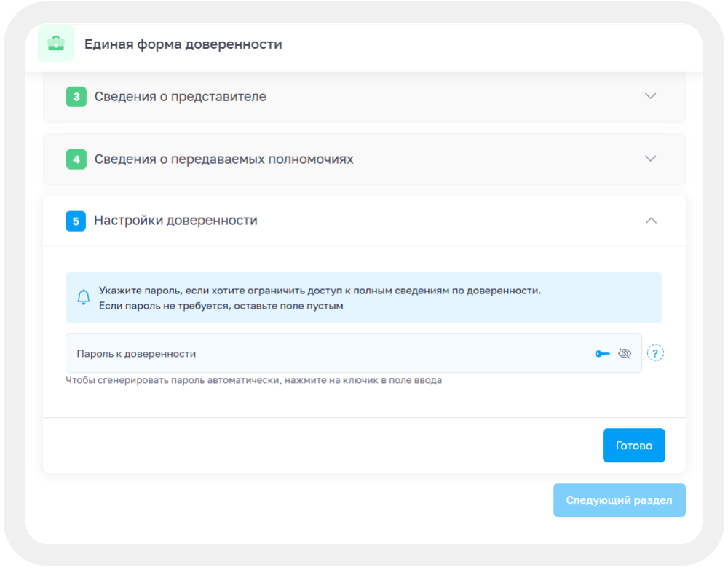Click the chevron on Сведения о представителе
Screen dimensions: 728x568
(x=651, y=96)
